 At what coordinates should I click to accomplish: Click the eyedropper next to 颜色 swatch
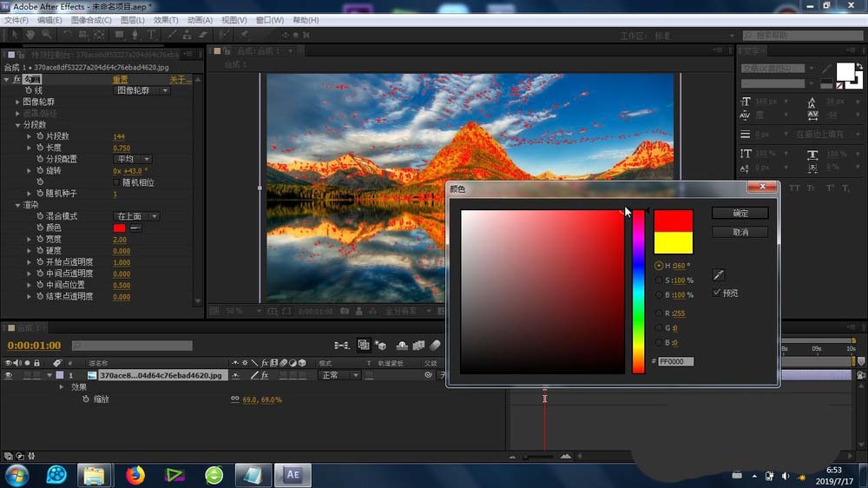point(135,228)
